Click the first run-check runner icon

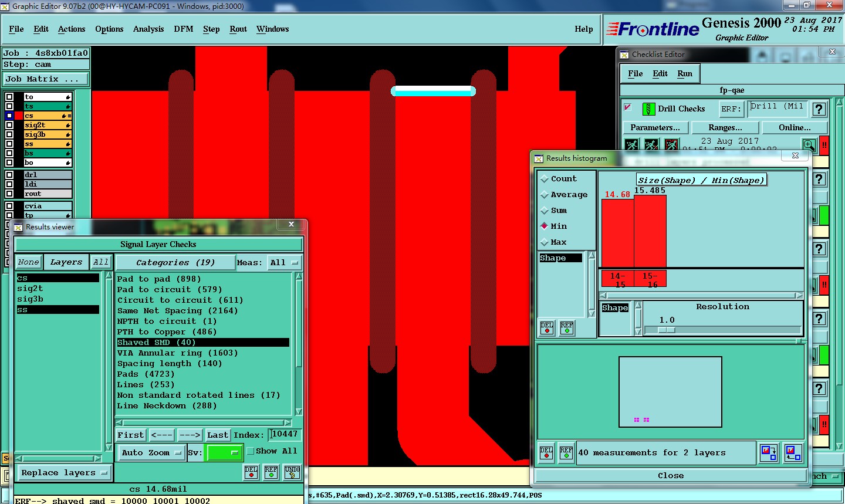pos(631,144)
